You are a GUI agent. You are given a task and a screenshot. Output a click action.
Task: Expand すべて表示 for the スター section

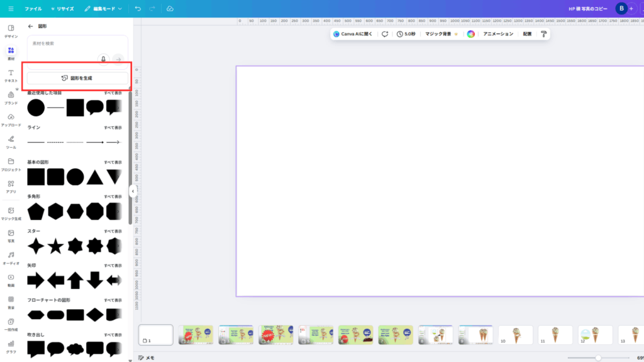click(113, 231)
